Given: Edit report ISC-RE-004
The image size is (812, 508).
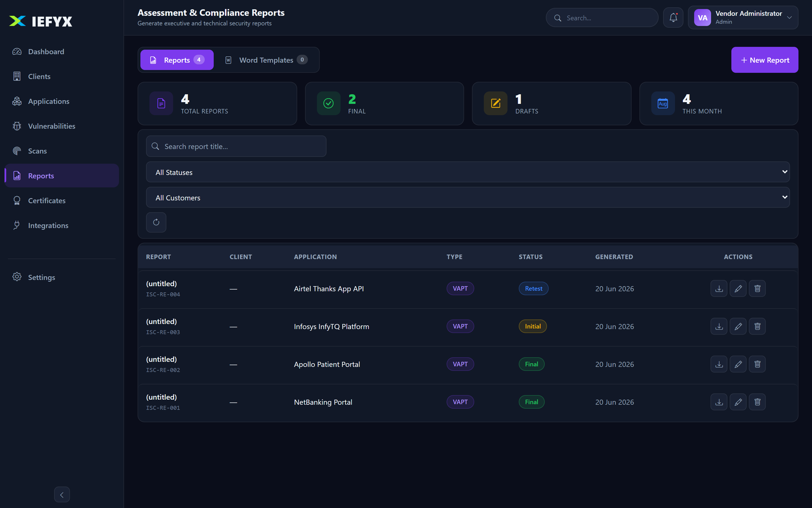Looking at the screenshot, I should pos(738,288).
